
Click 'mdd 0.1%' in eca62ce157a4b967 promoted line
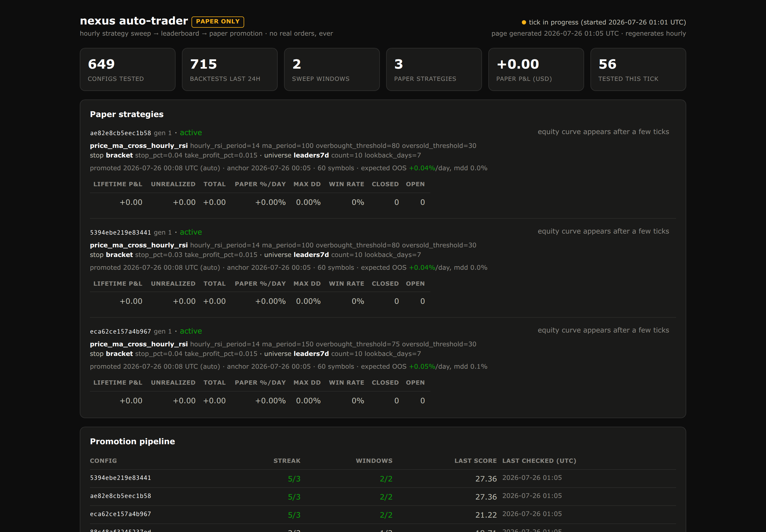[x=470, y=366]
